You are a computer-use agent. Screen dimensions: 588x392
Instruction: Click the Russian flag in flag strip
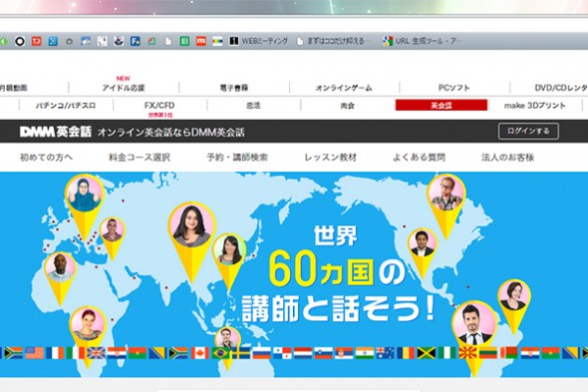261,353
